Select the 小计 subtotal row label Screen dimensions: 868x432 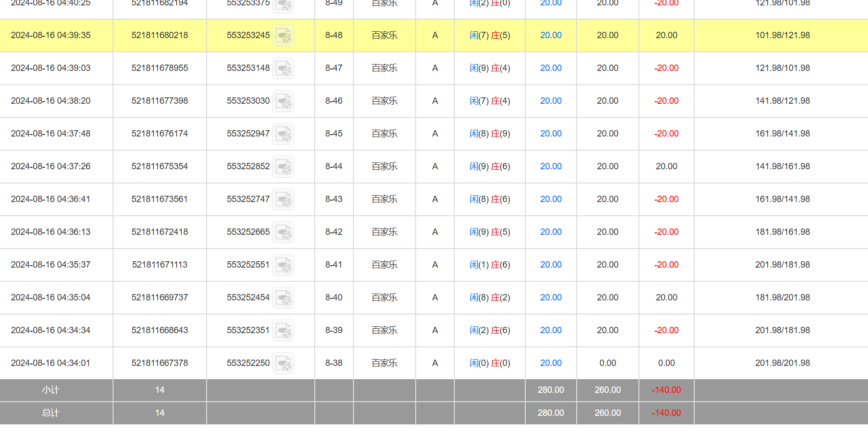pos(50,390)
